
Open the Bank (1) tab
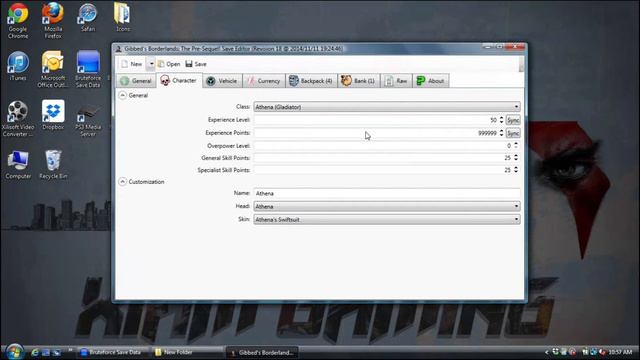[x=358, y=81]
